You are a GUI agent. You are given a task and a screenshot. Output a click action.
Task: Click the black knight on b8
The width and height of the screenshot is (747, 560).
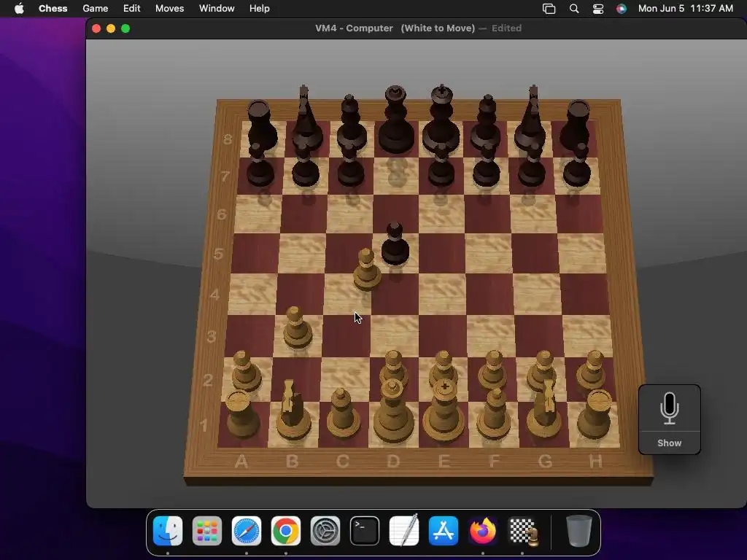(x=305, y=117)
